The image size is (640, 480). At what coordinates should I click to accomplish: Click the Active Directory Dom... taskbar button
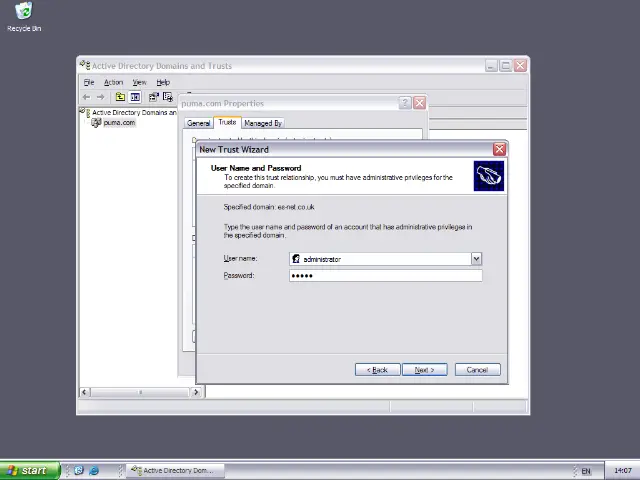(x=176, y=471)
